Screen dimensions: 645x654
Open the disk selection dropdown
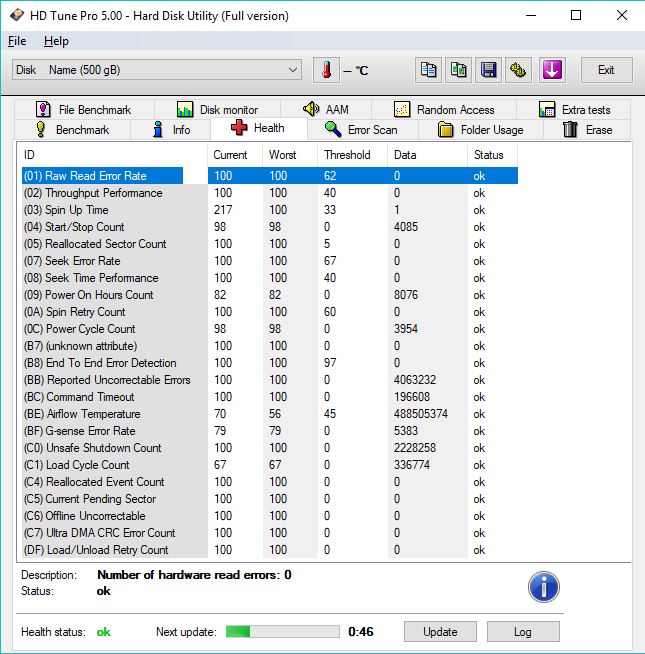click(x=157, y=70)
